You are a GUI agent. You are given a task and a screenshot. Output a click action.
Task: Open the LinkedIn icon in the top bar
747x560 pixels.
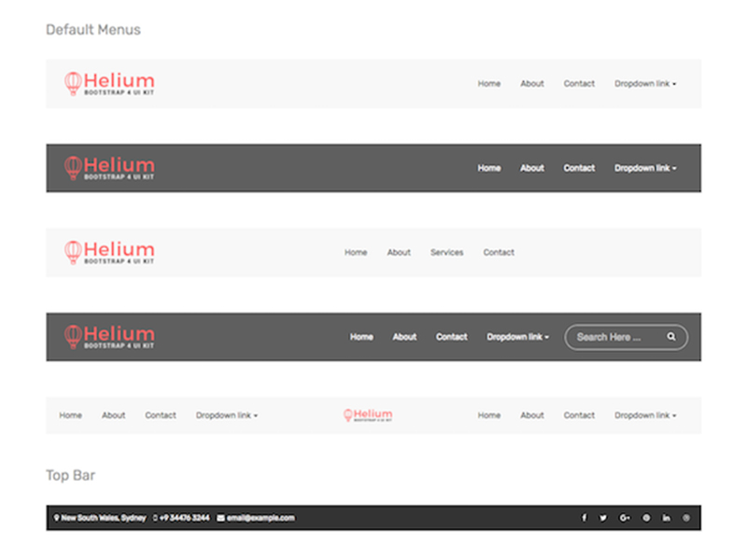click(x=666, y=518)
